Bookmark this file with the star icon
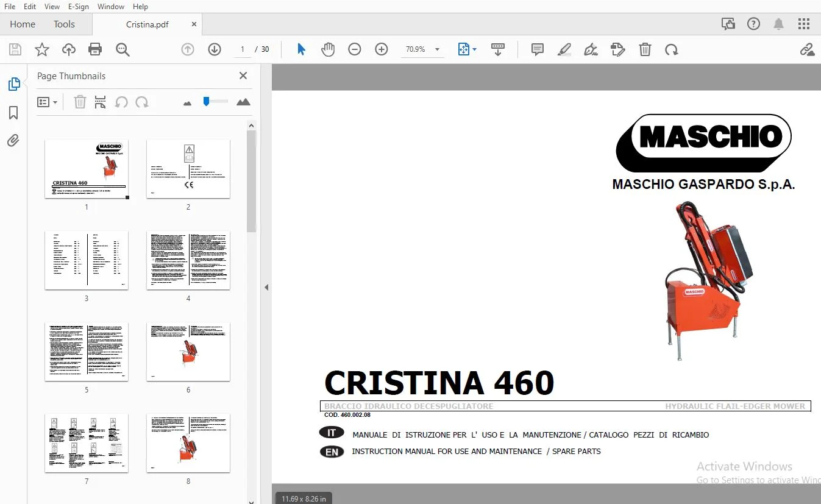 (x=42, y=49)
